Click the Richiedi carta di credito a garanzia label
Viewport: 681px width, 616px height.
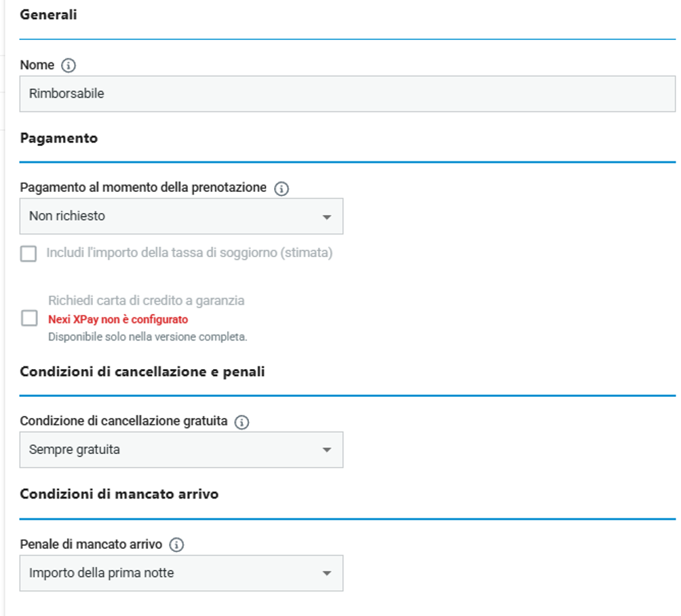[x=147, y=301]
